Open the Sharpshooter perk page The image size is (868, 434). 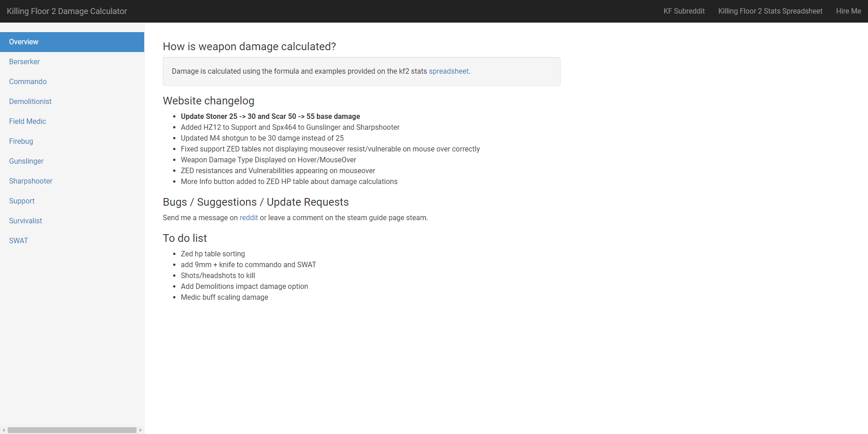click(x=72, y=181)
